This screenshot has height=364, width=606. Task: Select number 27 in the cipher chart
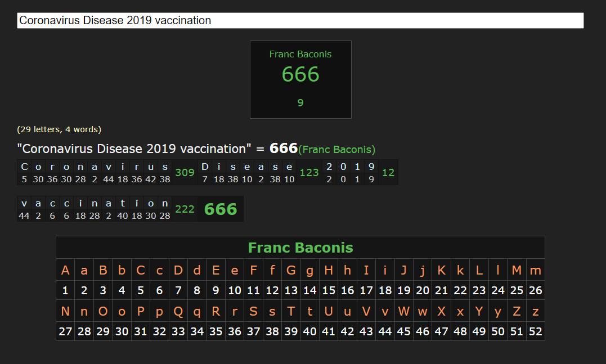pyautogui.click(x=65, y=331)
